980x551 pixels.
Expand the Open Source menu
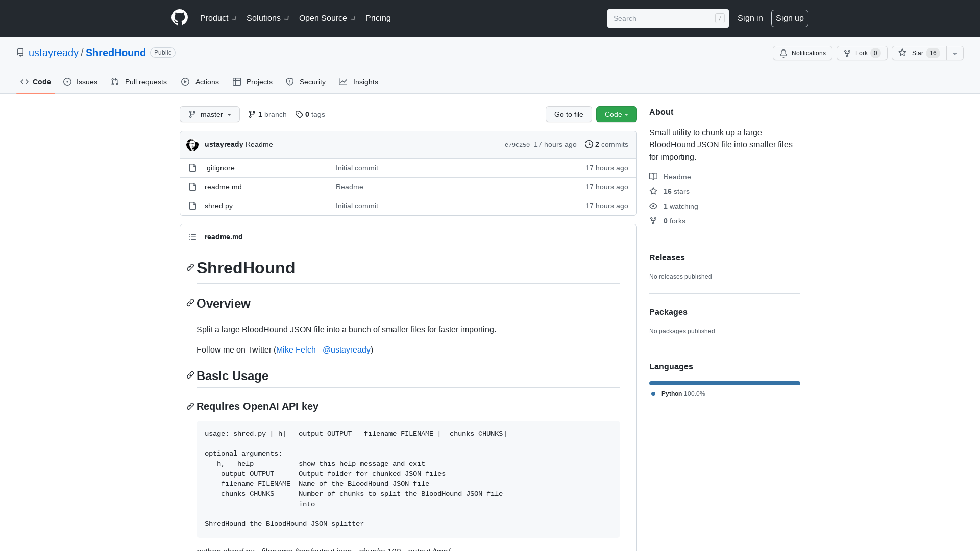(x=327, y=18)
